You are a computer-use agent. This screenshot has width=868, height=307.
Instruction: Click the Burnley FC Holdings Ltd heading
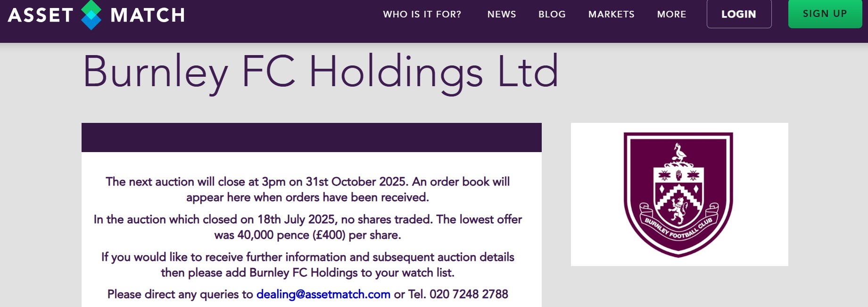(321, 72)
